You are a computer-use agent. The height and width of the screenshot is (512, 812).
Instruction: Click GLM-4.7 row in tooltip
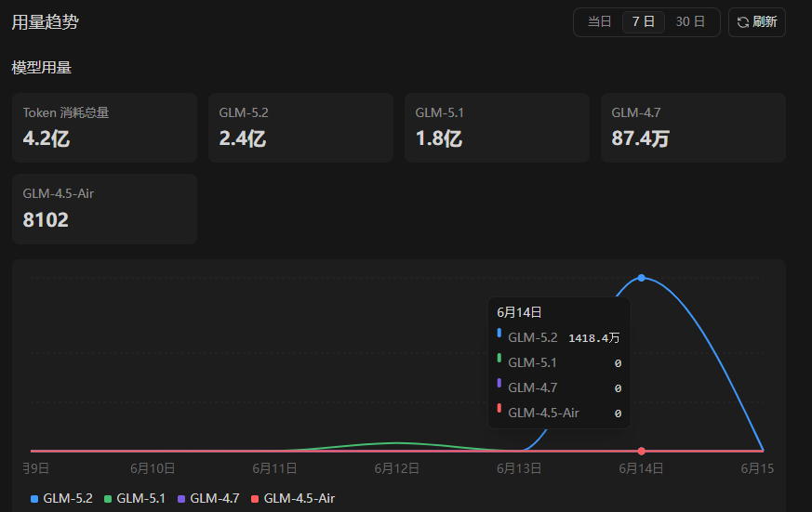559,387
